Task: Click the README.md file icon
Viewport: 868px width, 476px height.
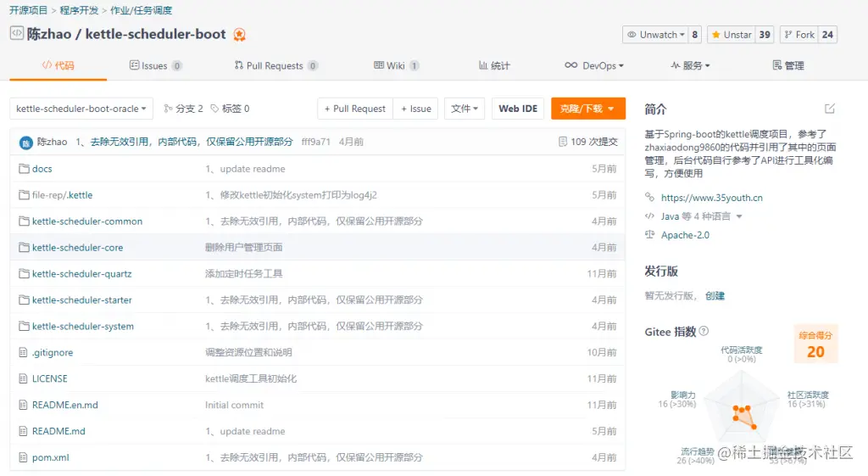Action: (x=23, y=431)
